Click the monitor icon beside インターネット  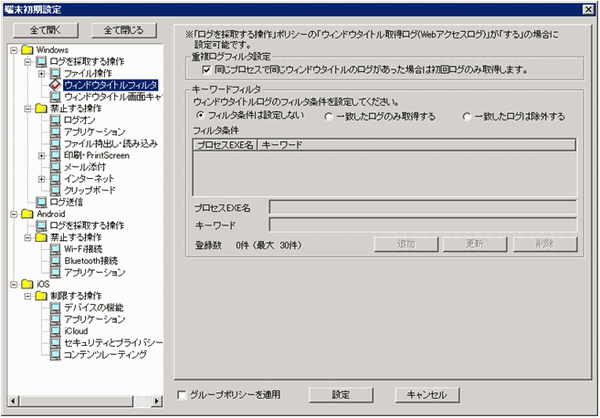pos(55,179)
